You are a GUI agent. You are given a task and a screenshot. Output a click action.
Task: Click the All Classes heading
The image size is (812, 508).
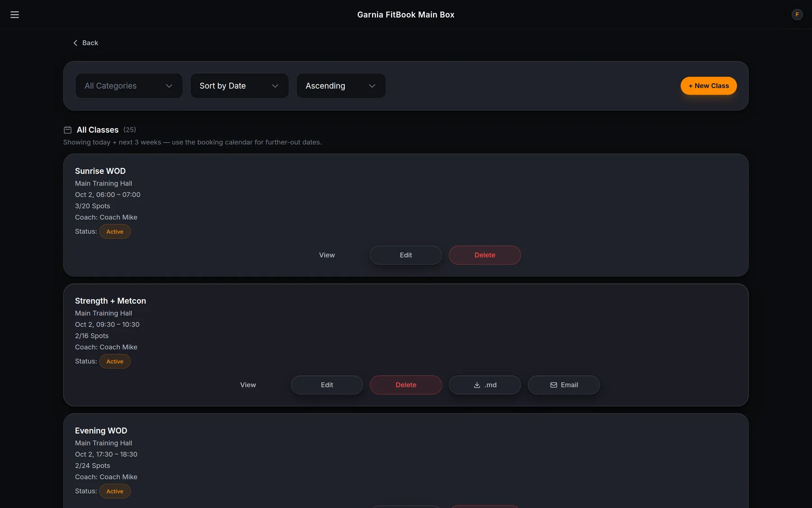97,130
